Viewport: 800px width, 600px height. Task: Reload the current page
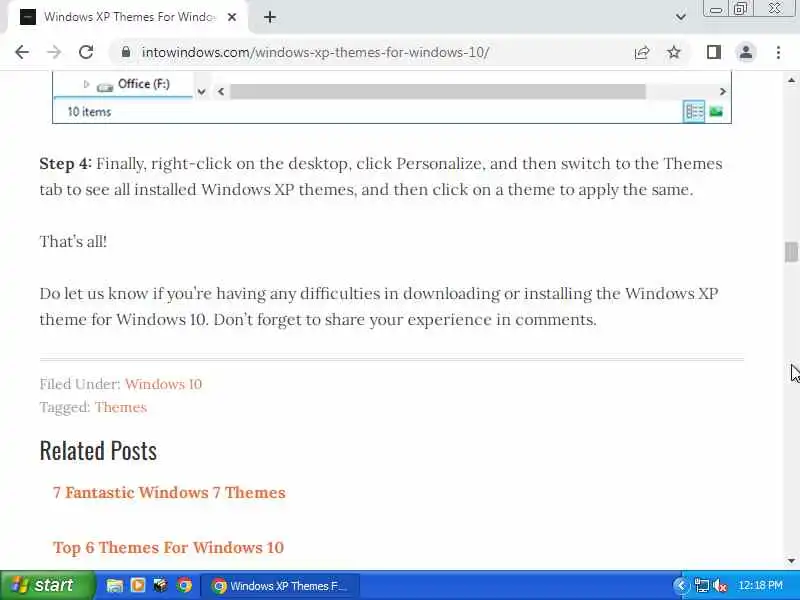pyautogui.click(x=86, y=52)
